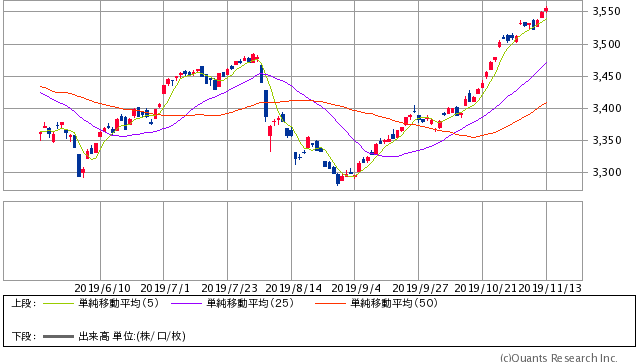
Task: Select the 2019/7/23 date label
Action: pyautogui.click(x=229, y=288)
